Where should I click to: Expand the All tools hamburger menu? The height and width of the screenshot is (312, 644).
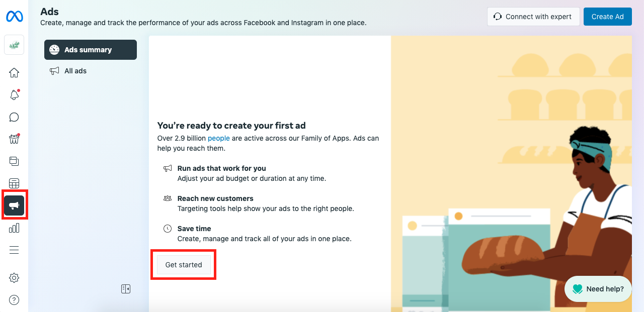click(x=14, y=250)
